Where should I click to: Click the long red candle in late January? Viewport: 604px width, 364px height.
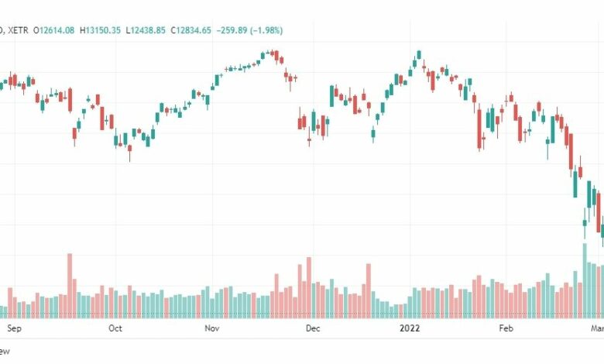pyautogui.click(x=479, y=129)
